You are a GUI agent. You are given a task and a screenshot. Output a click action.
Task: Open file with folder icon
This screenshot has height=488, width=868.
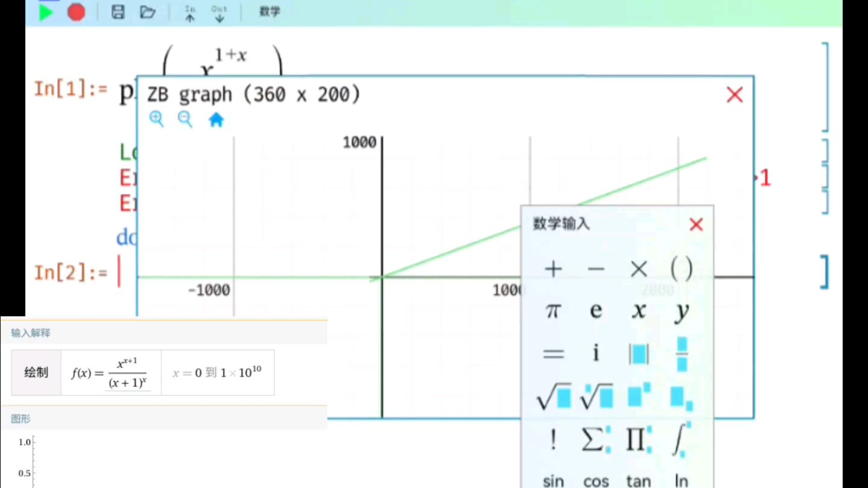(147, 12)
